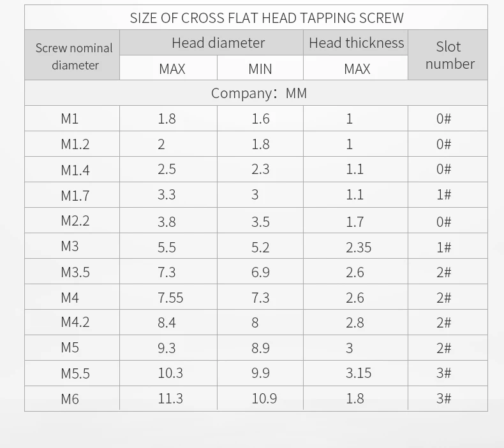Click the Screw nominal diameter header
The image size is (504, 448).
coord(74,56)
